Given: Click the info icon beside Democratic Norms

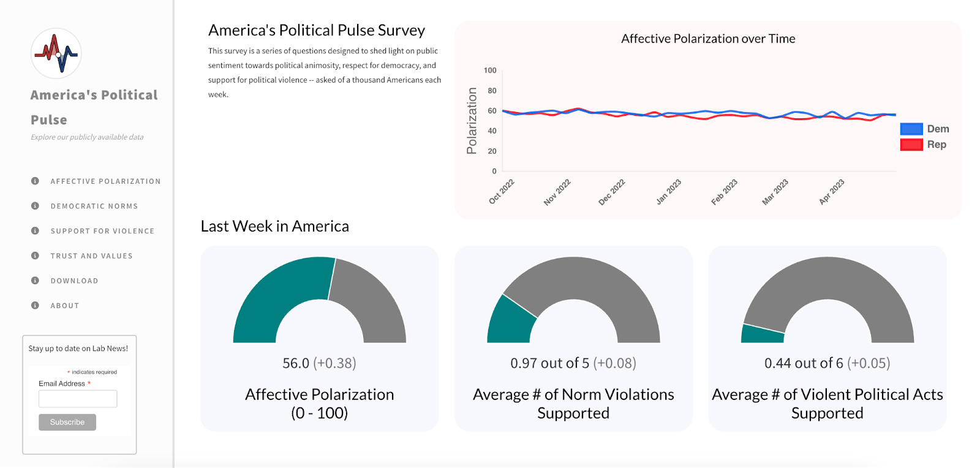Looking at the screenshot, I should (35, 206).
